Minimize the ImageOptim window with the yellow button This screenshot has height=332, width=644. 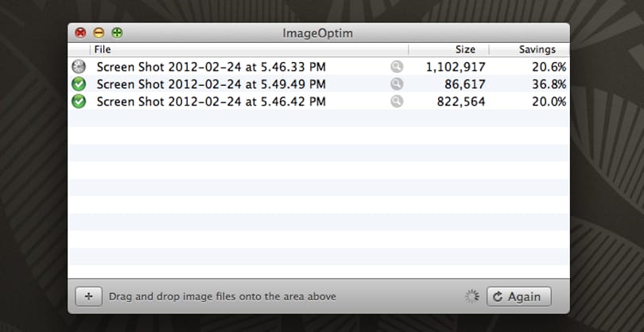point(99,33)
